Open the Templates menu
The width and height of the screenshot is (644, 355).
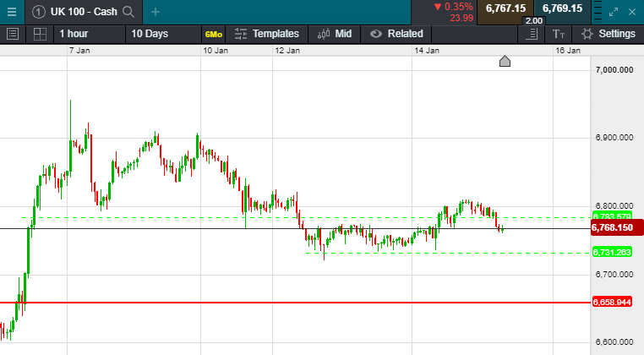pyautogui.click(x=267, y=34)
